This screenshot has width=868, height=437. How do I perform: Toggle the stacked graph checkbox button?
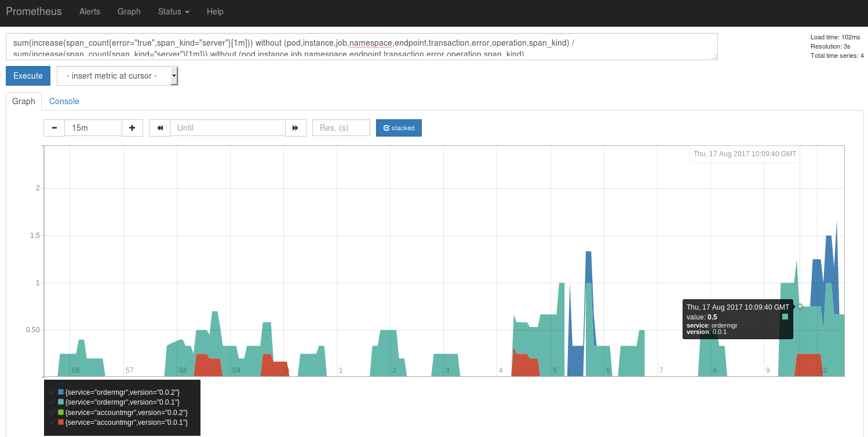click(399, 128)
